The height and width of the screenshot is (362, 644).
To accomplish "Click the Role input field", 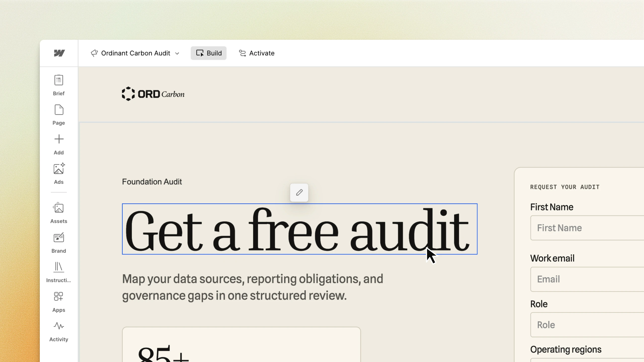I will point(587,325).
